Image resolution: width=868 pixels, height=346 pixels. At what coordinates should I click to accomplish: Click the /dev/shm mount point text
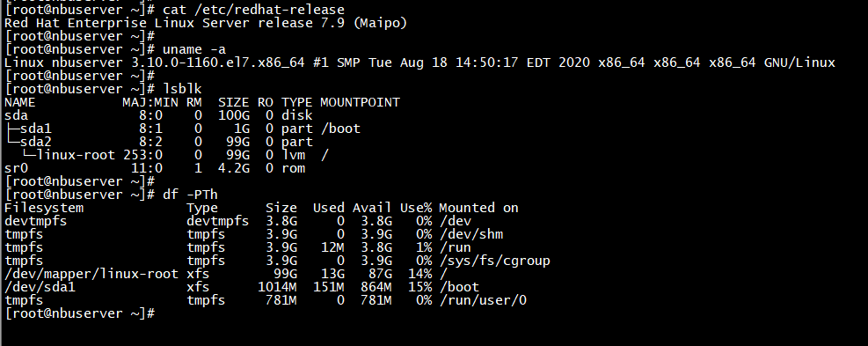click(x=471, y=234)
